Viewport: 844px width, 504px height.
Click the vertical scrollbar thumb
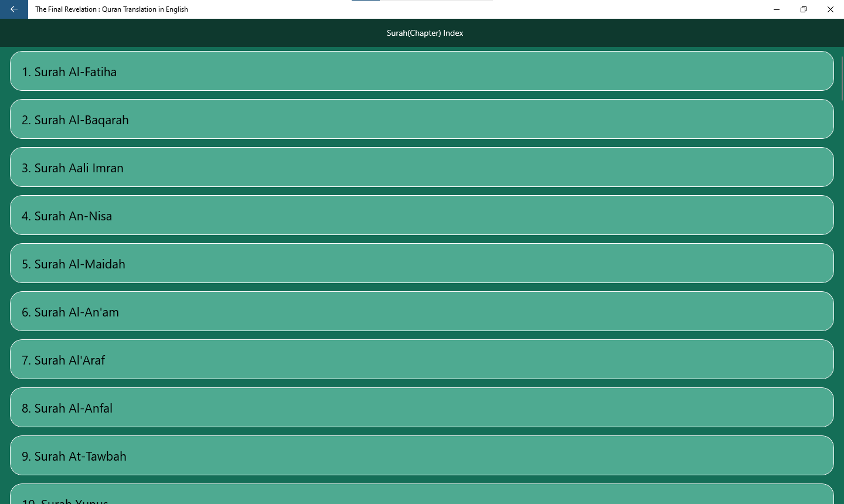click(x=842, y=78)
